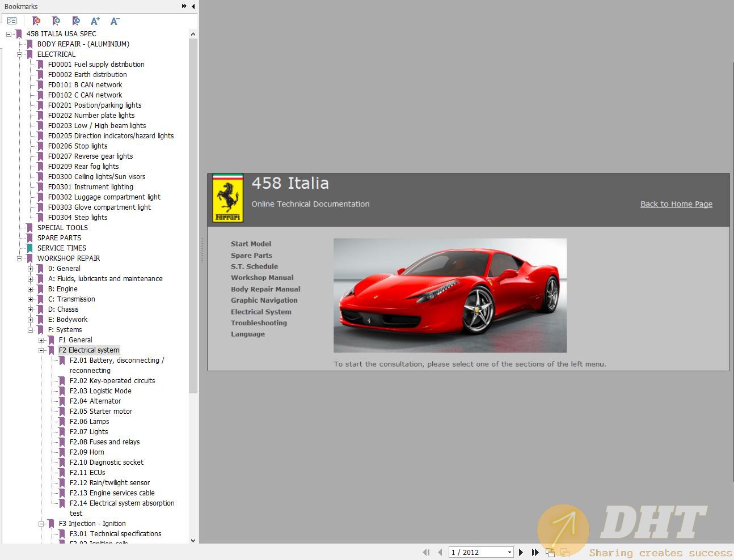Open Body Repair Manual menu entry
The image size is (734, 560).
coord(265,289)
